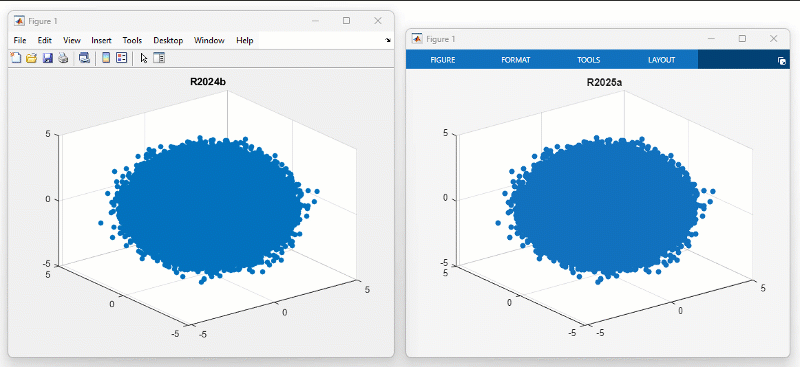The image size is (800, 367).
Task: Open the Edit menu
Action: (x=44, y=40)
